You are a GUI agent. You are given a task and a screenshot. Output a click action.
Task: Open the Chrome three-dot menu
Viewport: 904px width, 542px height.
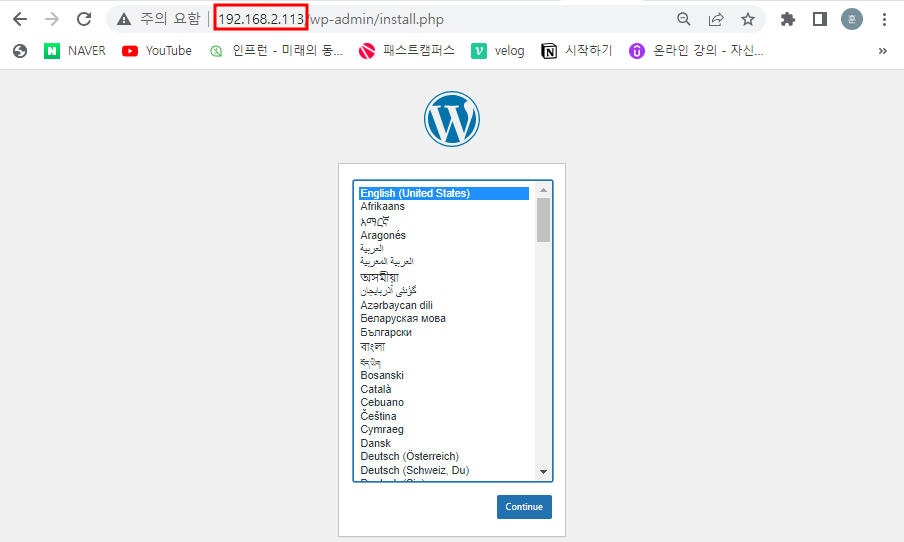click(x=884, y=19)
